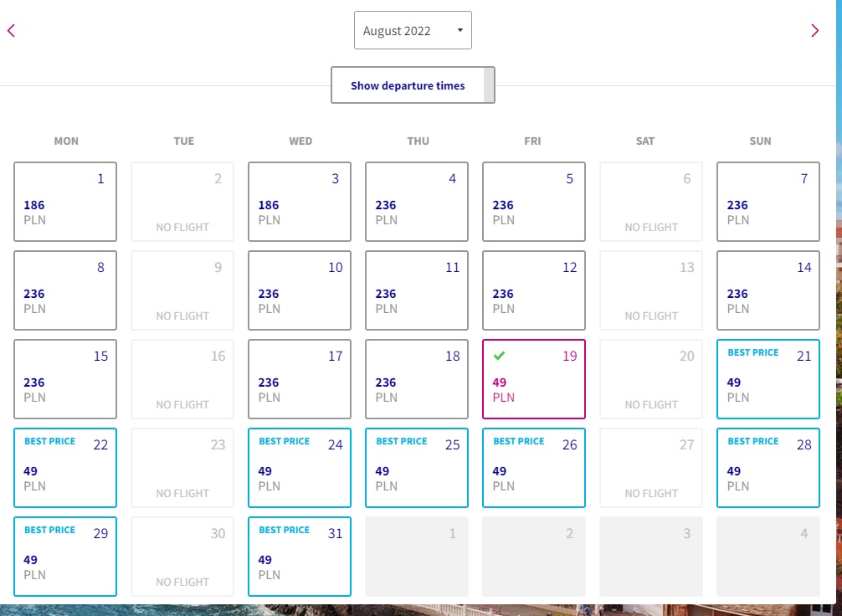Click greyed-out September 1 date cell
Viewport: 842px width, 616px height.
pyautogui.click(x=417, y=556)
